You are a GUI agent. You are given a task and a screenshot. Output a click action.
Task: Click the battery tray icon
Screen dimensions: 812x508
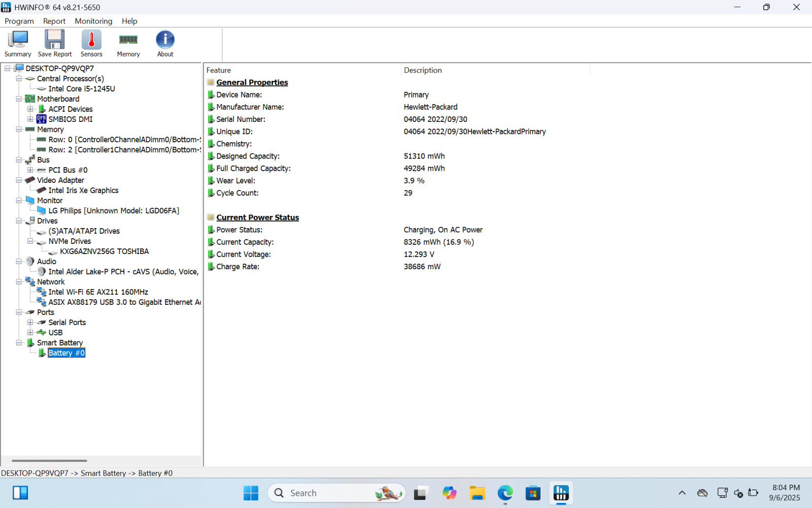tap(753, 493)
